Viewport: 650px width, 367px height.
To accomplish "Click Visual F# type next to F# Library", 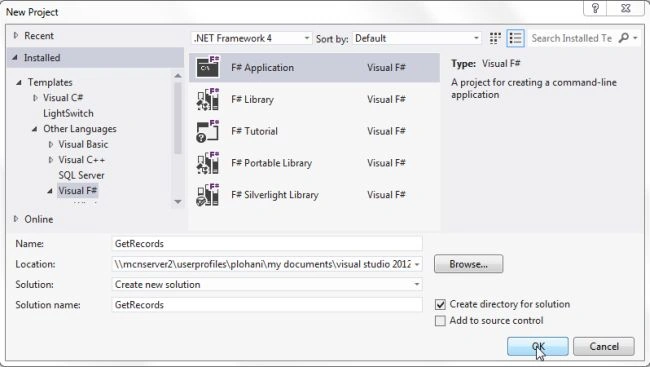I will [386, 99].
